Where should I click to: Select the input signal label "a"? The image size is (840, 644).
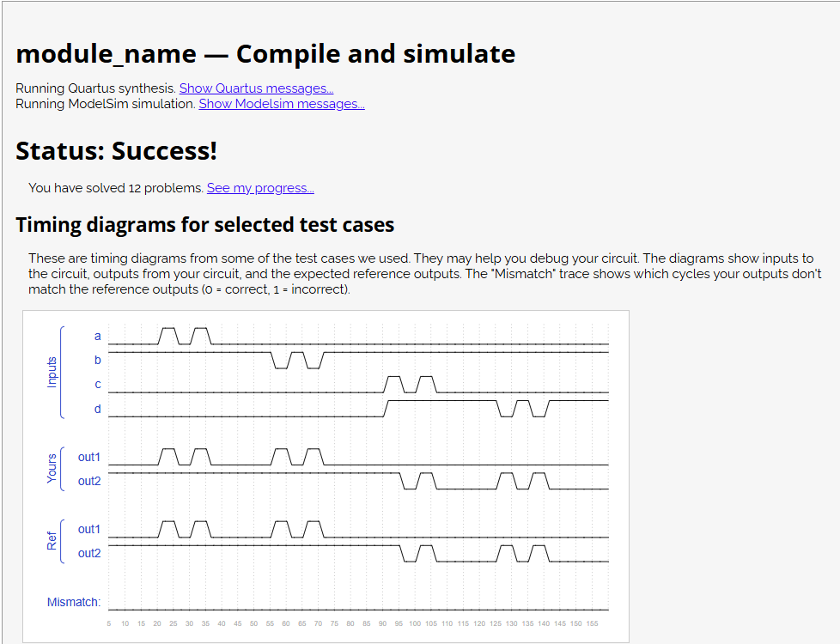[x=97, y=337]
